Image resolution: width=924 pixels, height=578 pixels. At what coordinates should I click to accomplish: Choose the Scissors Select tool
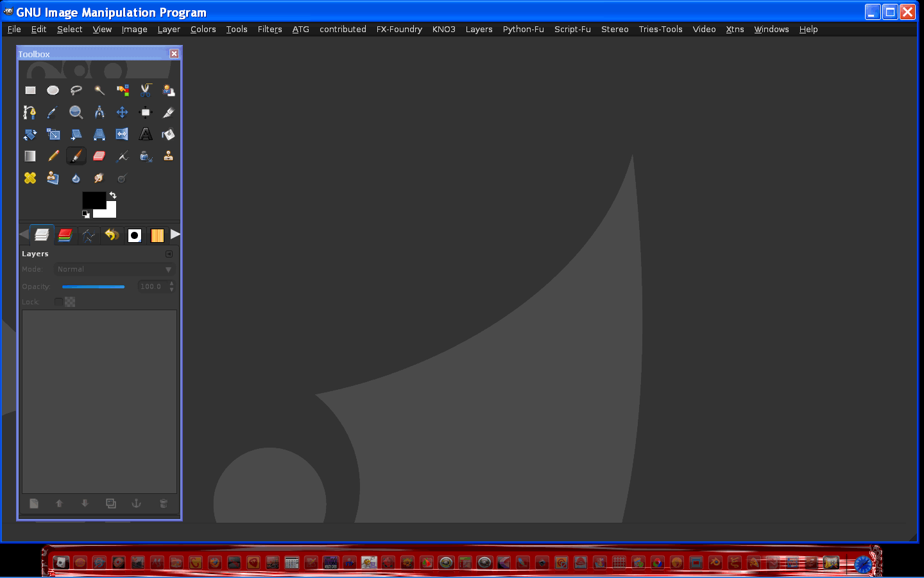(x=146, y=91)
